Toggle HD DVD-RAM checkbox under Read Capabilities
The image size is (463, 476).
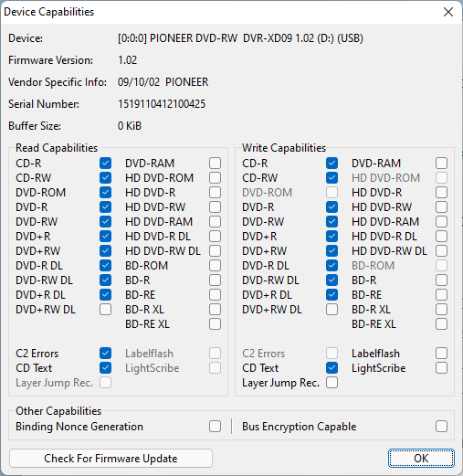pyautogui.click(x=215, y=222)
